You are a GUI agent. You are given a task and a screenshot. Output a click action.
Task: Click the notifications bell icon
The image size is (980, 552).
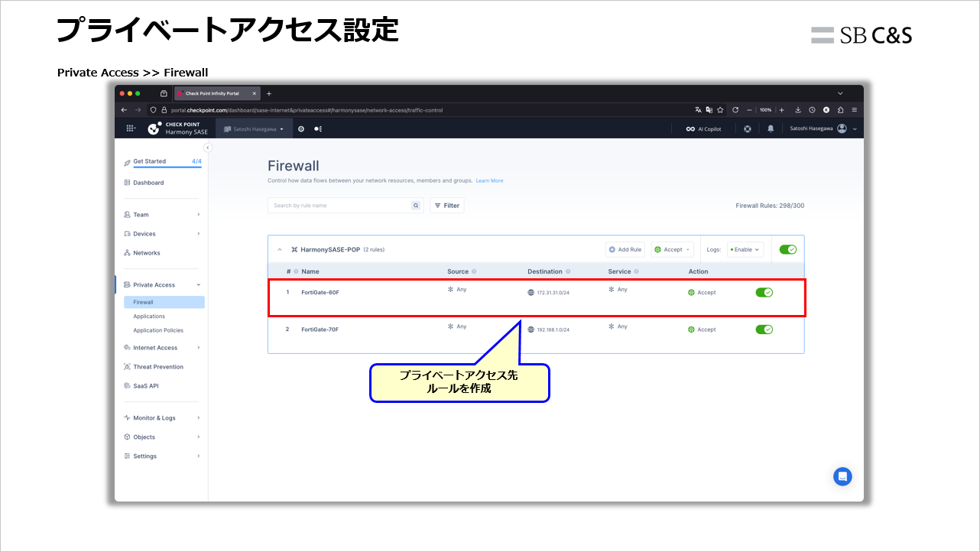[771, 128]
